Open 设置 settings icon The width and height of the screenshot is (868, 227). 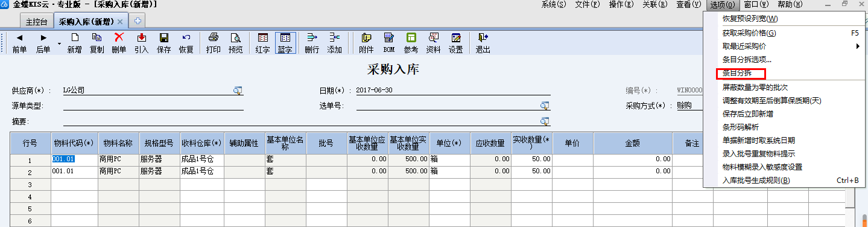(x=455, y=43)
